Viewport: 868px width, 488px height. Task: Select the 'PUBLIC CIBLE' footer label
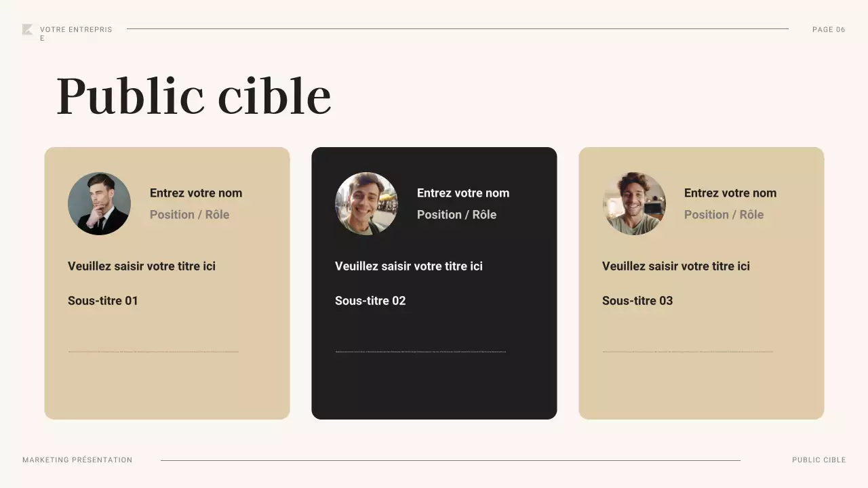[x=818, y=460]
